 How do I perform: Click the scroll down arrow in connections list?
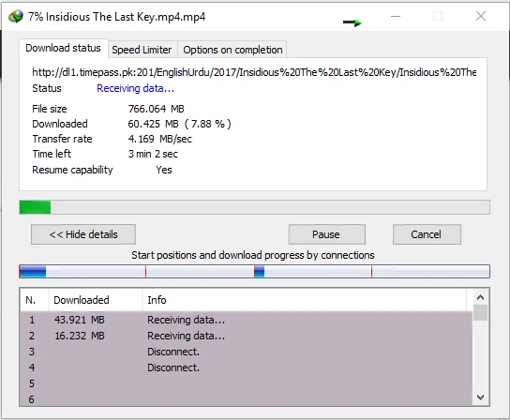pos(480,397)
